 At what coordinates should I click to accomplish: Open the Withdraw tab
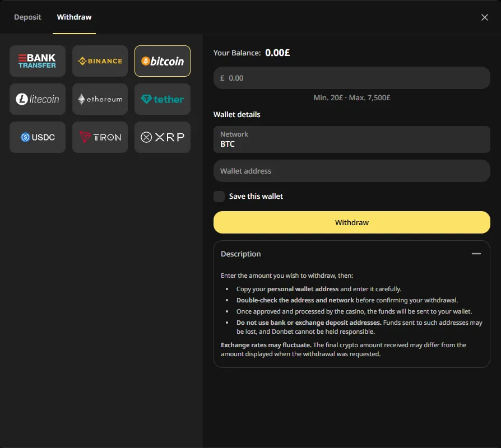point(74,17)
